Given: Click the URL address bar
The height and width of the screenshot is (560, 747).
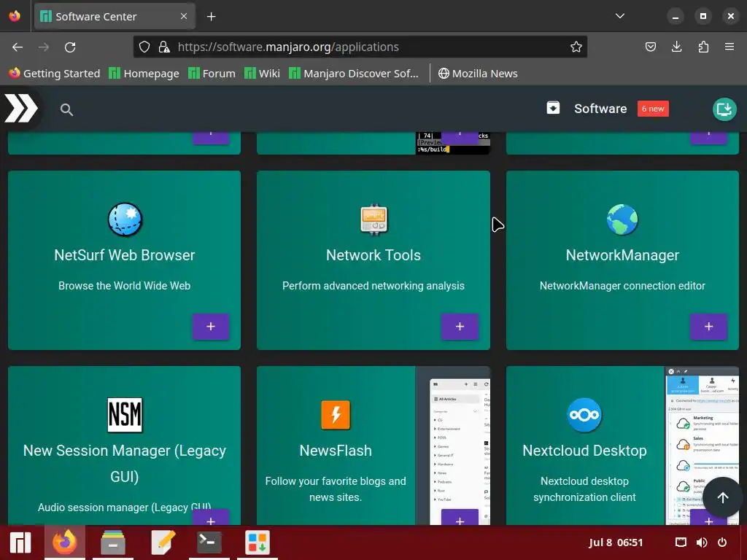Looking at the screenshot, I should coord(360,47).
